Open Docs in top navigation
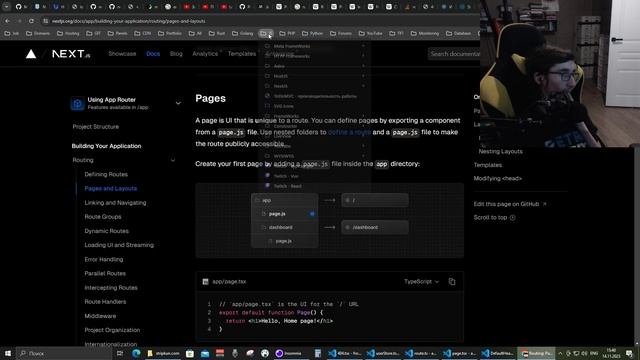 coord(153,54)
